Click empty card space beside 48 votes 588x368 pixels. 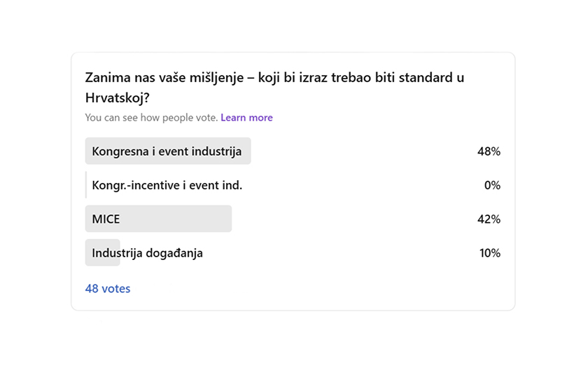(315, 289)
